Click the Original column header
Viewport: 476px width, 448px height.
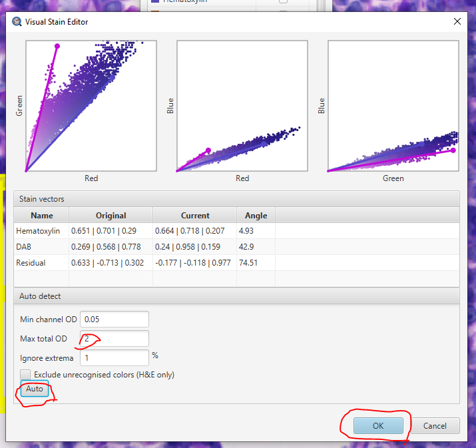click(x=111, y=215)
